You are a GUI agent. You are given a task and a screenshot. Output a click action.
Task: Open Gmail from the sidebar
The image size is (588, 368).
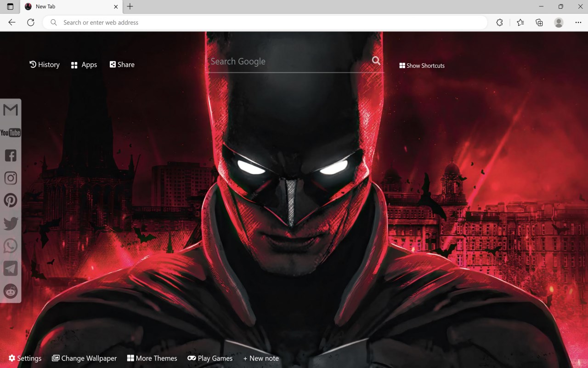(x=11, y=109)
